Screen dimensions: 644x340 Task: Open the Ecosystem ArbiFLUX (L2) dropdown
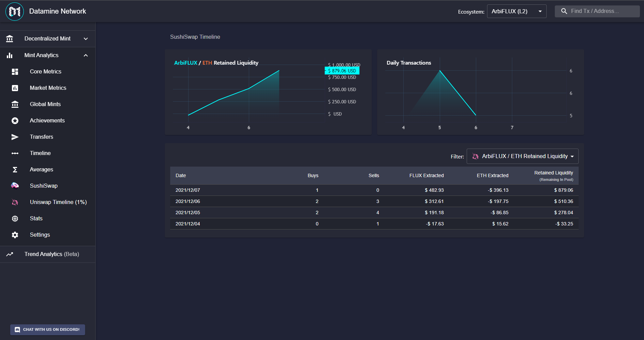tap(517, 11)
